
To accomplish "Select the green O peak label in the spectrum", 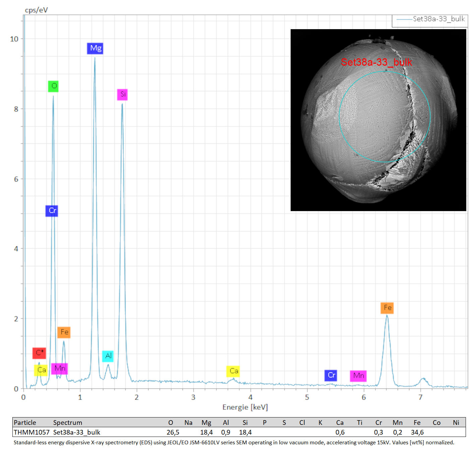I will (53, 86).
